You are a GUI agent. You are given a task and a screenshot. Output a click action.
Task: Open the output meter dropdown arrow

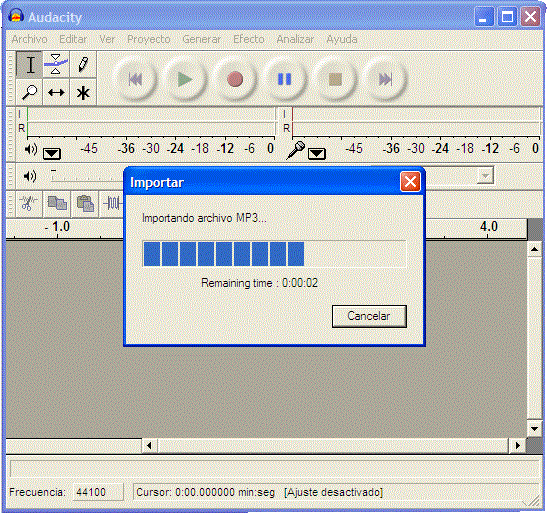[52, 153]
